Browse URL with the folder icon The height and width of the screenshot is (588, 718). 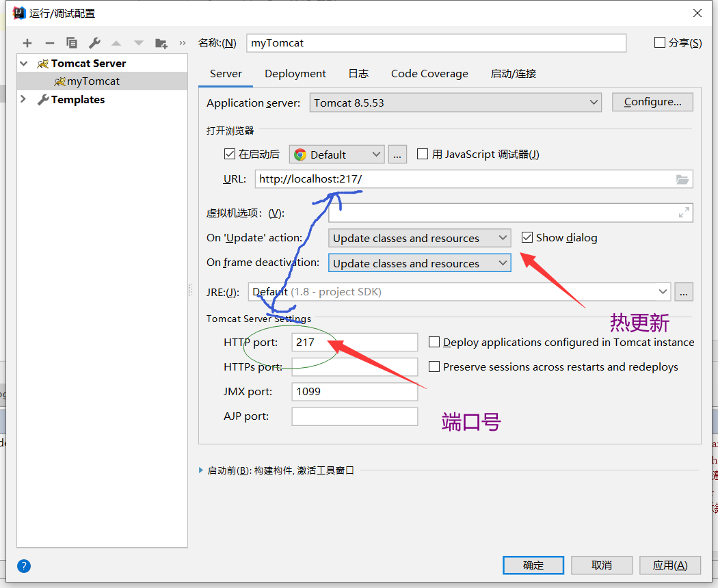tap(682, 180)
